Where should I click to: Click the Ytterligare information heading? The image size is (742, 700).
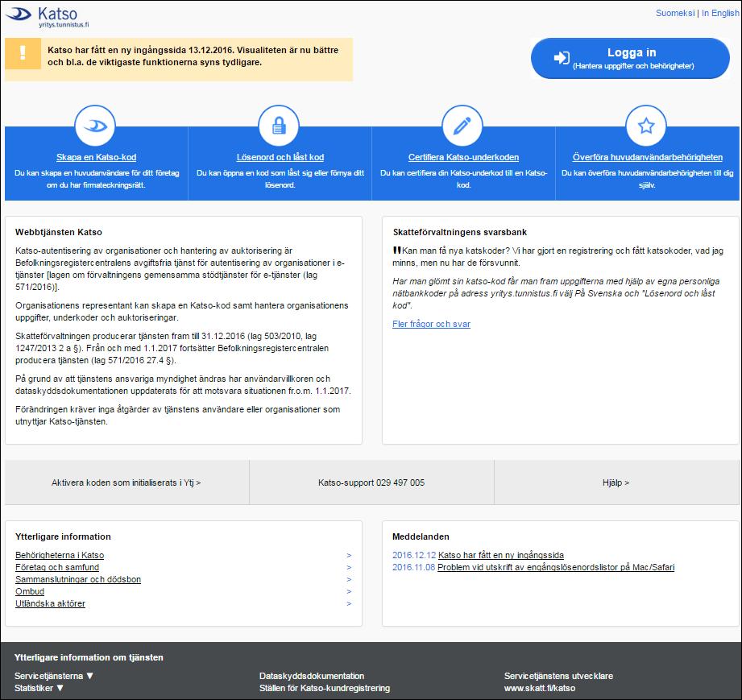(x=63, y=536)
